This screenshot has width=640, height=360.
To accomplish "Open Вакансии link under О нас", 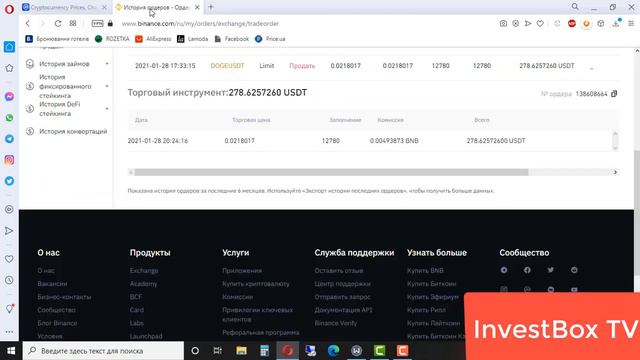I will click(x=52, y=284).
